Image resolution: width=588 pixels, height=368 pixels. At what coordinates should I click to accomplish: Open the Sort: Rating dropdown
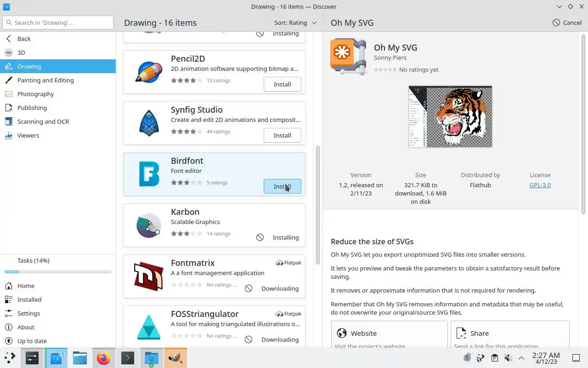point(295,23)
